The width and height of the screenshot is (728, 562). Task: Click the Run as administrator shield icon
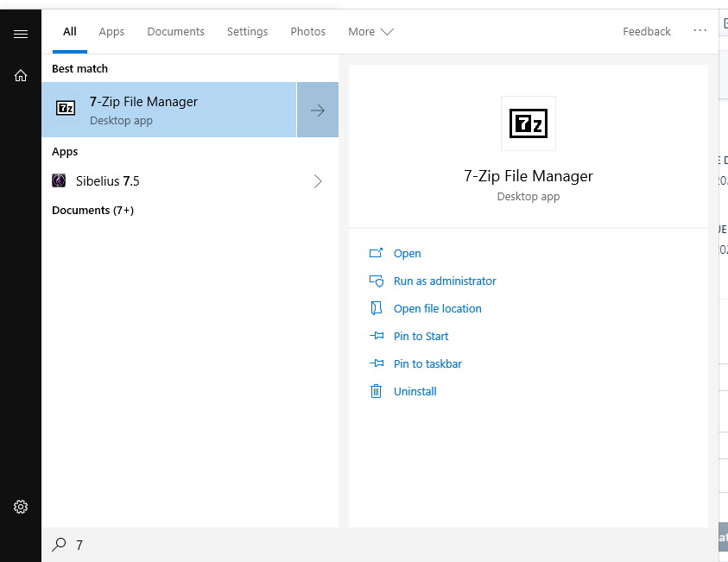pyautogui.click(x=376, y=281)
